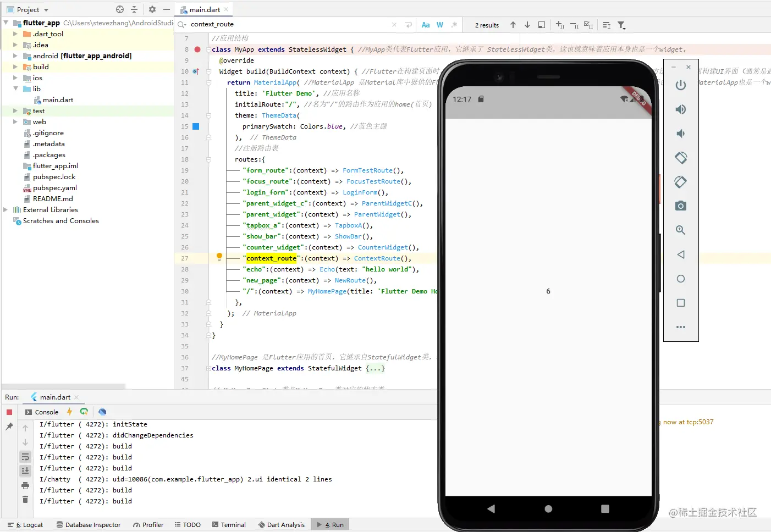Viewport: 771px width, 532px height.
Task: Unselect occurrence icon in search bar
Action: click(574, 25)
